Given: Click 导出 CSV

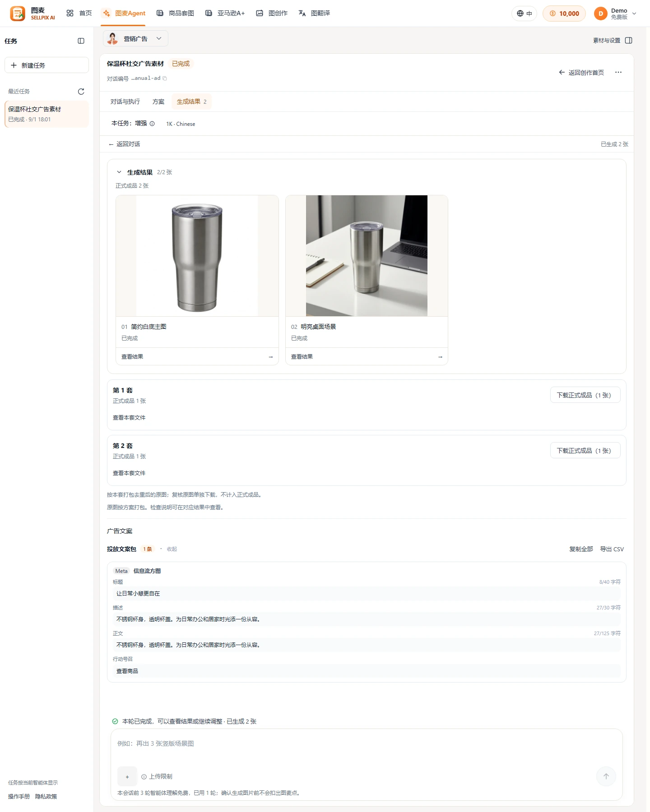Looking at the screenshot, I should [x=612, y=549].
